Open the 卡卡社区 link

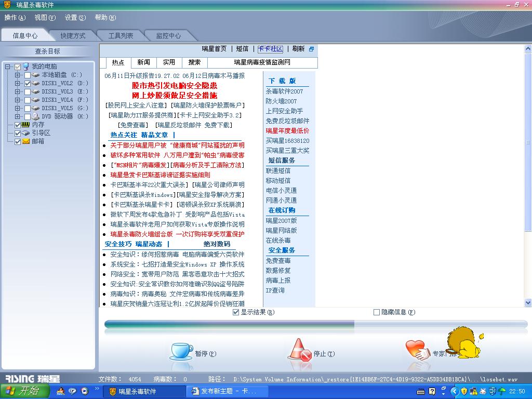click(x=270, y=49)
